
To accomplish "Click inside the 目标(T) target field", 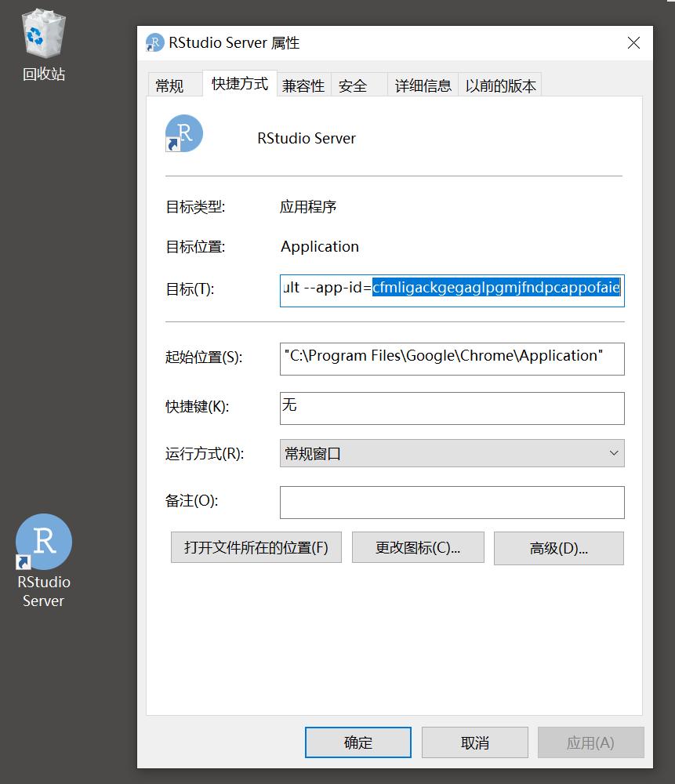I will [452, 291].
